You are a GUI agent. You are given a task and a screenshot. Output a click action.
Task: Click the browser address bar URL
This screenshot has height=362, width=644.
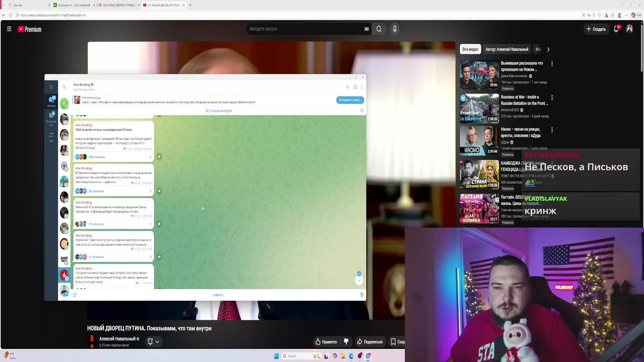tap(53, 15)
